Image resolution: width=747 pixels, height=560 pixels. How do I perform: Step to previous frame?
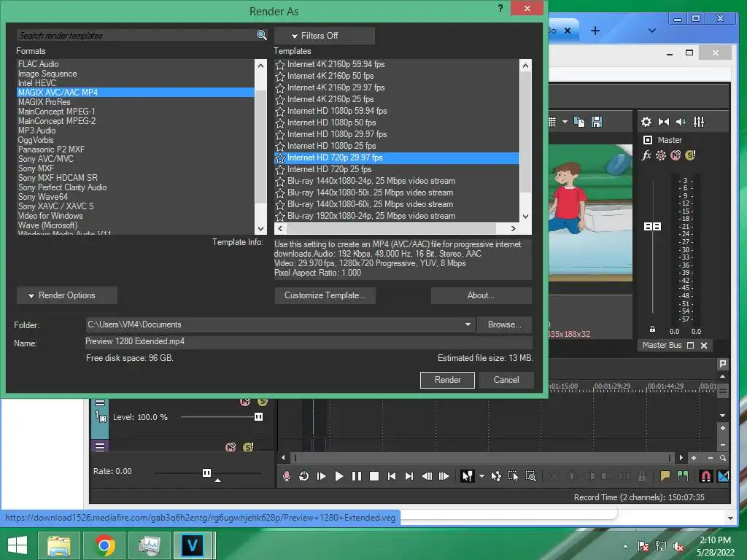(427, 476)
